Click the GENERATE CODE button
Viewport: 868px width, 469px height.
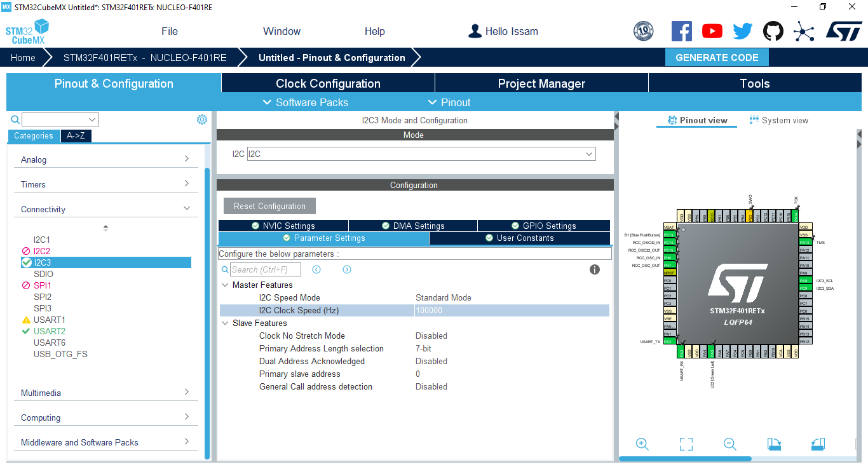pyautogui.click(x=717, y=57)
